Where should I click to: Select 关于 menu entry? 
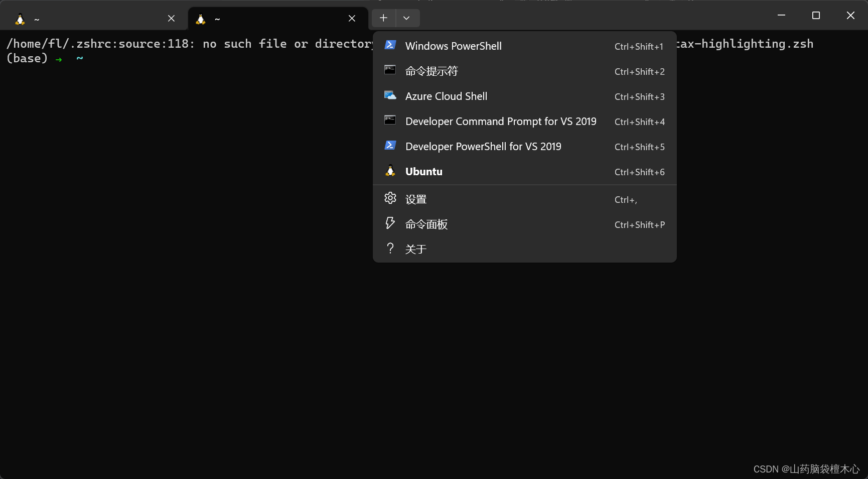click(x=525, y=249)
